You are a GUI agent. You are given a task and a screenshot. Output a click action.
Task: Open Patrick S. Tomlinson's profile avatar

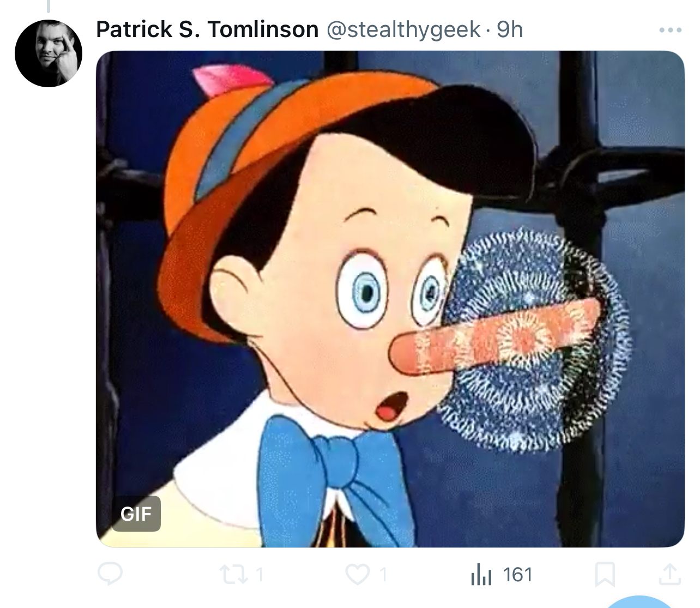tap(49, 53)
